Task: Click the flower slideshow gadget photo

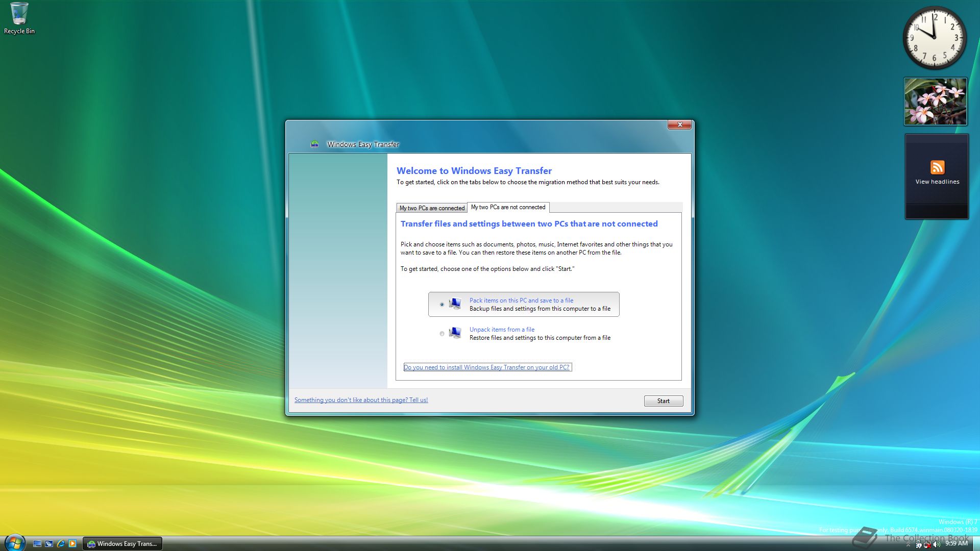Action: point(935,102)
